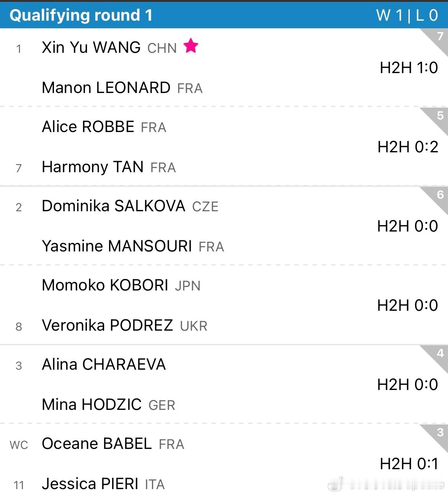
Task: Open Dominika SALKOVA's player profile
Action: click(113, 206)
